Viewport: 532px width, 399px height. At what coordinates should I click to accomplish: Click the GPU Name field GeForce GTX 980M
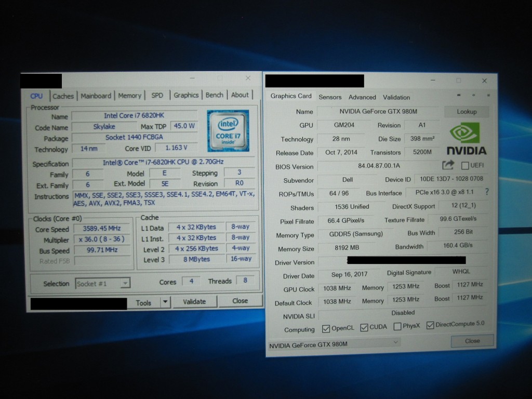378,111
